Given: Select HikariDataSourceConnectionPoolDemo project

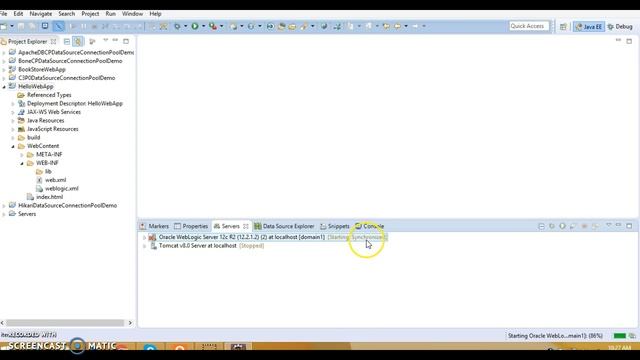Looking at the screenshot, I should (x=67, y=206).
